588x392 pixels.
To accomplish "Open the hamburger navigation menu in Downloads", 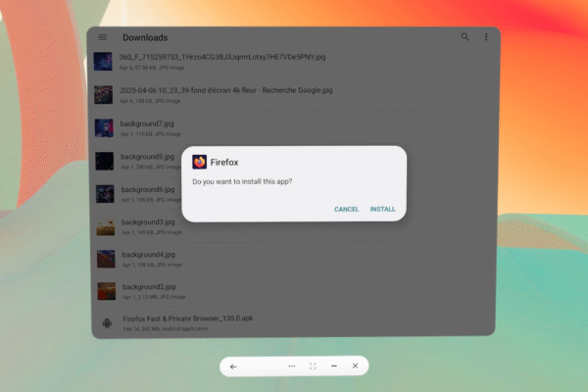I will click(x=102, y=37).
